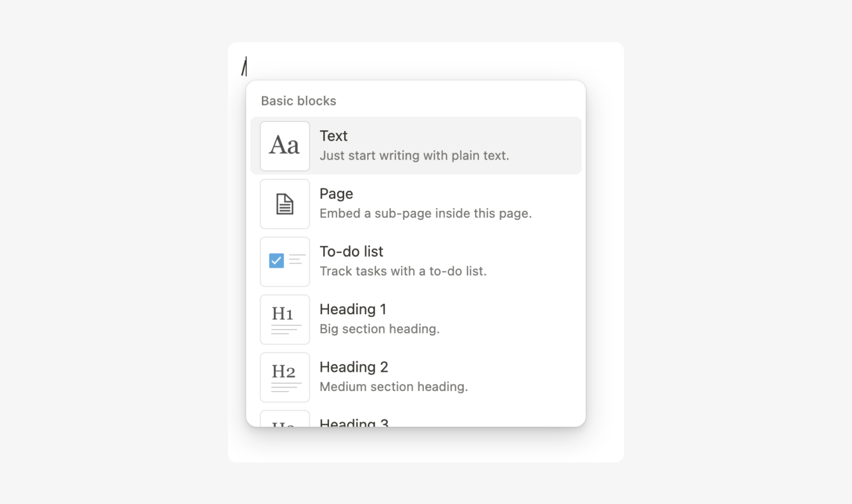This screenshot has height=504, width=852.
Task: Click the To-do list checkbox icon
Action: [285, 261]
